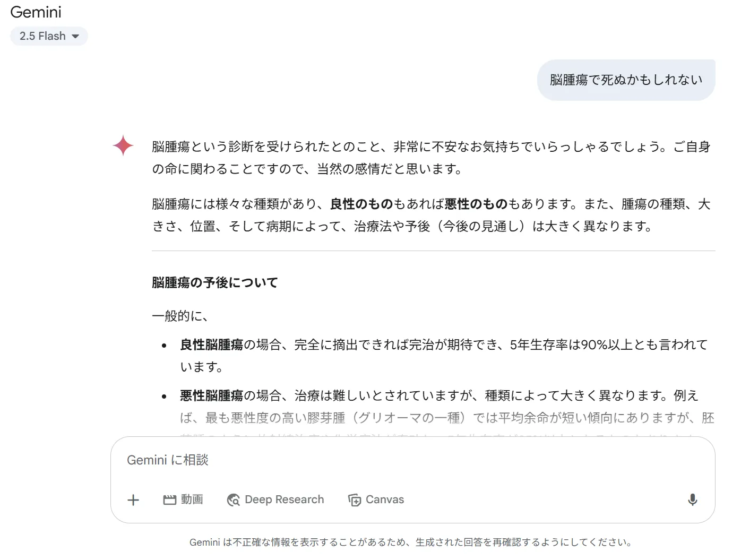Open the 2.5 Flash model selector
The image size is (741, 560).
49,36
